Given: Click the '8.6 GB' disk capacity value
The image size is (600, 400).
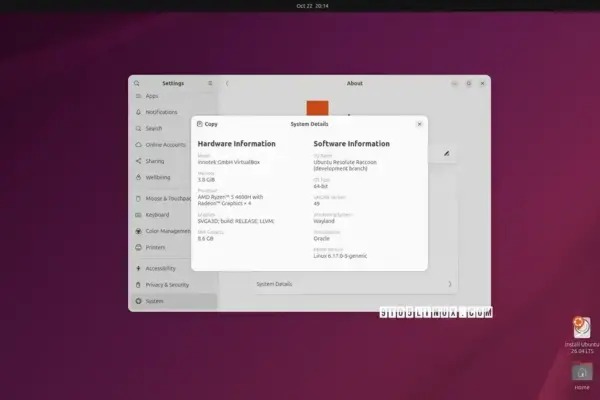Looking at the screenshot, I should pos(205,238).
